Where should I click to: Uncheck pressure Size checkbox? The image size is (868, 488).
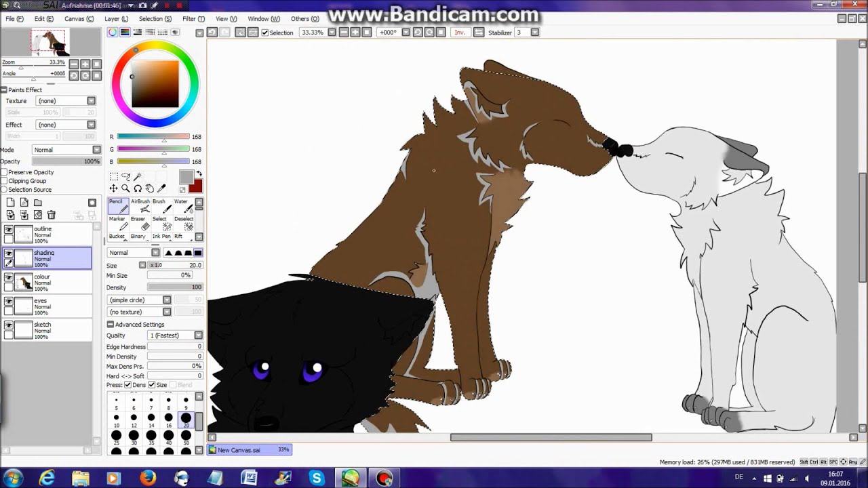click(151, 385)
